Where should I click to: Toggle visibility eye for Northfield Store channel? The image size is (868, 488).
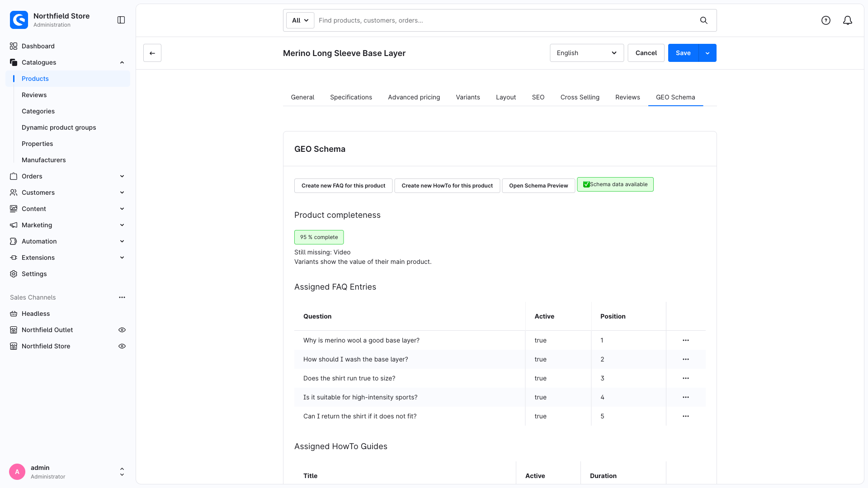click(x=122, y=346)
